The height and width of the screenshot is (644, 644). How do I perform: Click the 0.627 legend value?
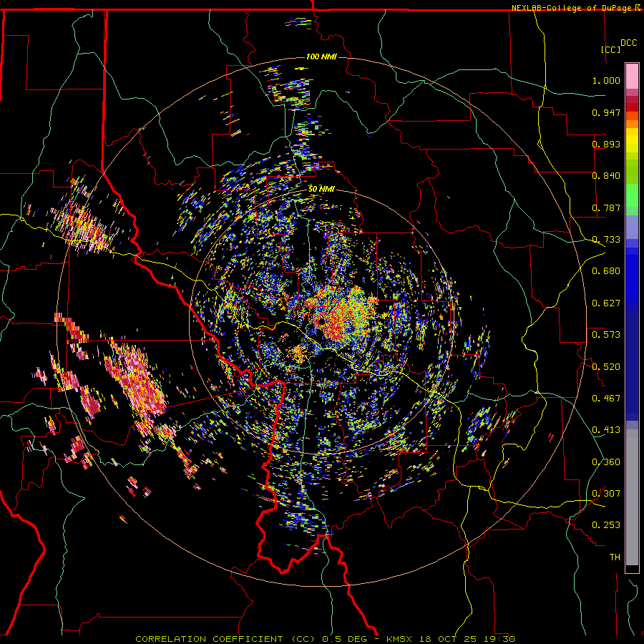(x=606, y=303)
